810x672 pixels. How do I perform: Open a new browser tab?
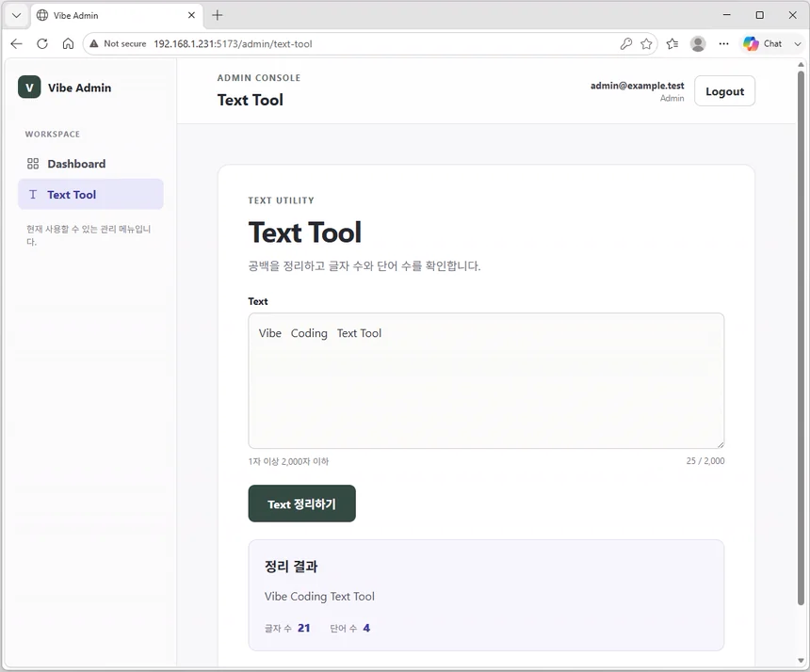coord(218,15)
